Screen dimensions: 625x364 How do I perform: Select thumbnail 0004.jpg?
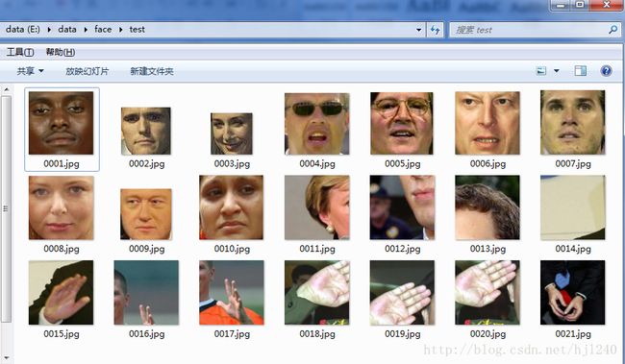tap(317, 124)
